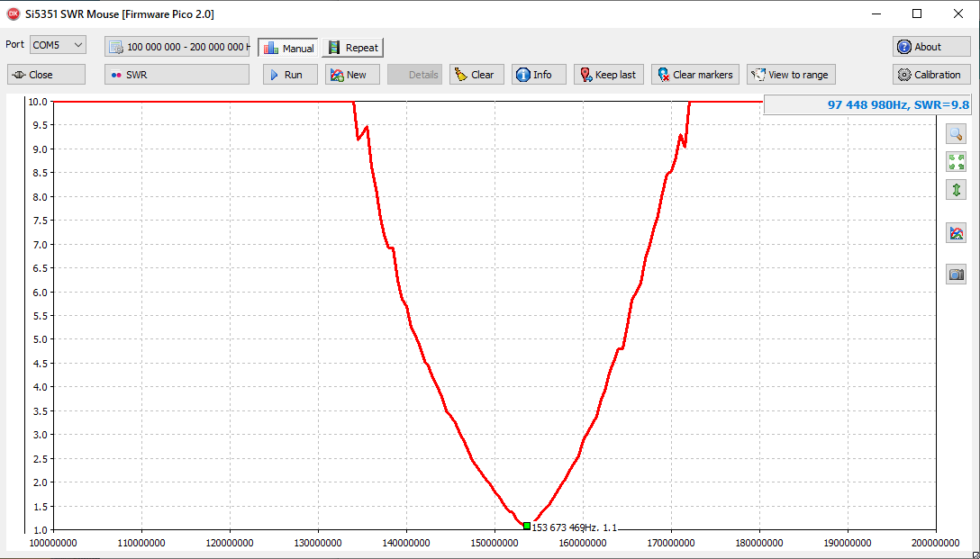980x559 pixels.
Task: Clear the chart with broom button
Action: 476,75
